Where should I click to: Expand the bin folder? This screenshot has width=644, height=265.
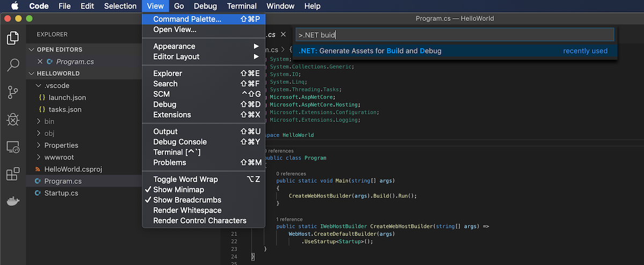(x=39, y=121)
